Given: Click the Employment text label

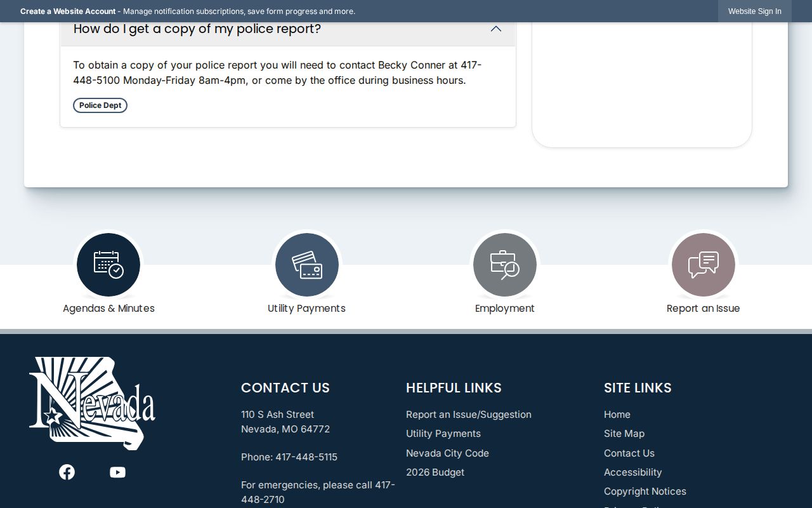Looking at the screenshot, I should (505, 309).
